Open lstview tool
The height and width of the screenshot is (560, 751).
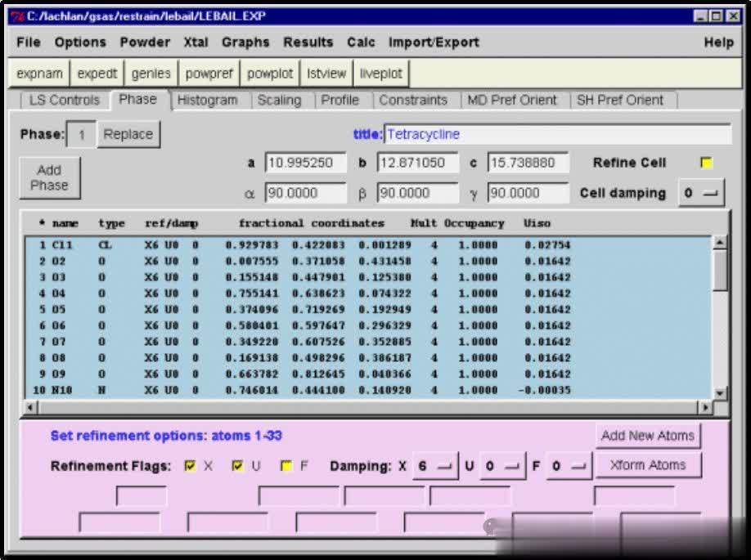[x=326, y=74]
